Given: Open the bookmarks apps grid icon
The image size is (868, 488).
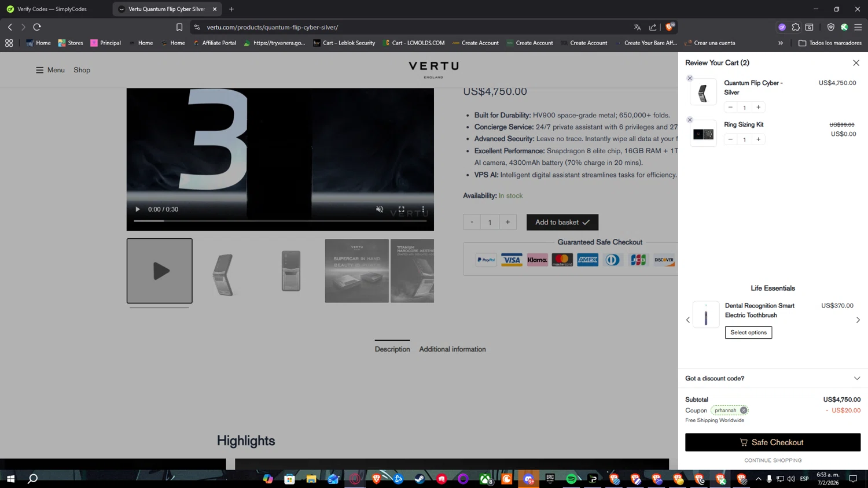Looking at the screenshot, I should [9, 43].
